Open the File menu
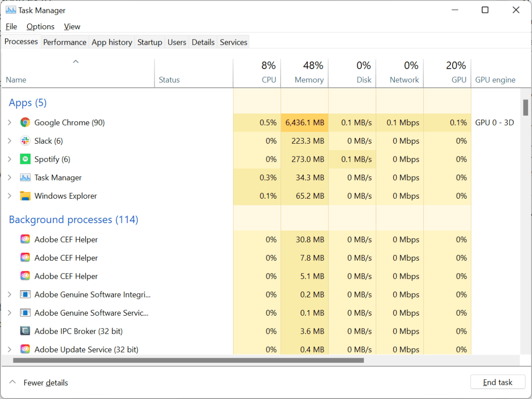532x399 pixels. (x=11, y=27)
